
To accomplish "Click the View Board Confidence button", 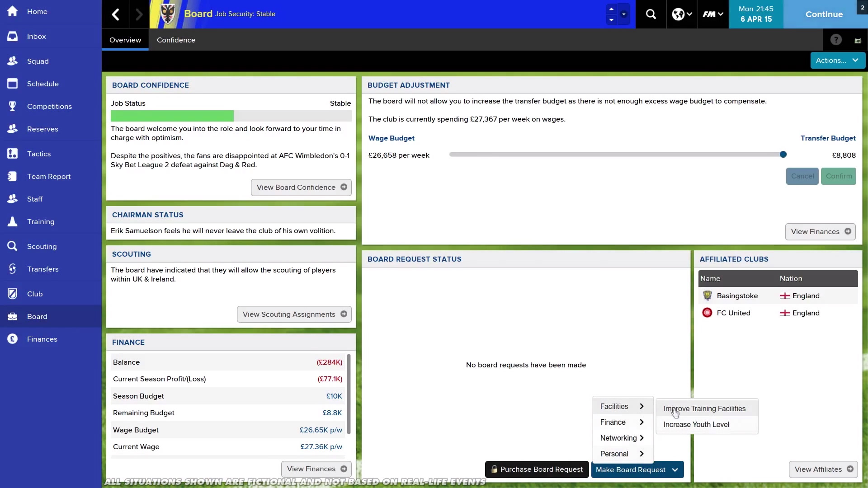I will click(301, 187).
